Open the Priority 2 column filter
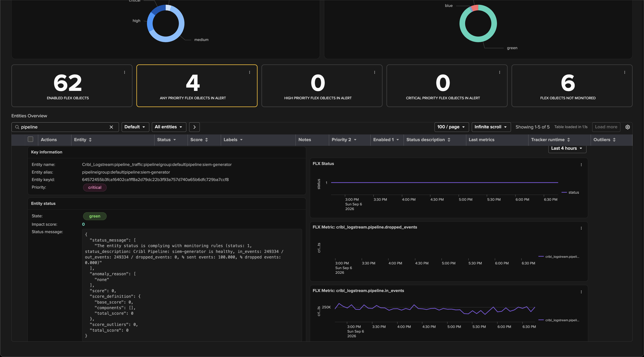This screenshot has width=644, height=357. click(355, 140)
